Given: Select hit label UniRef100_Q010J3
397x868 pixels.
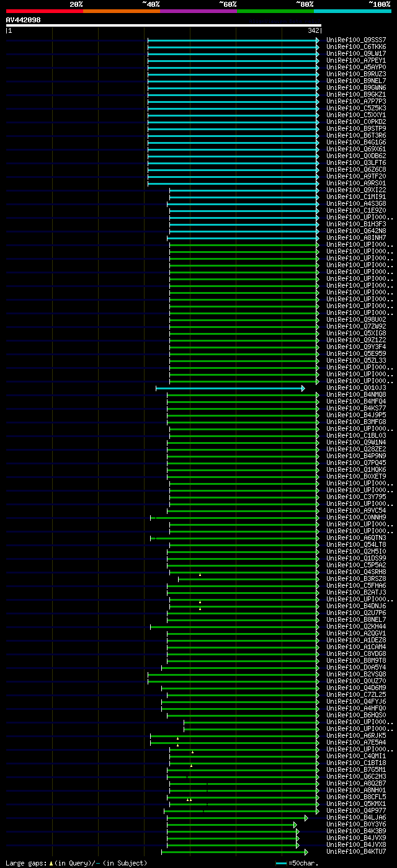Looking at the screenshot, I should 356,387.
